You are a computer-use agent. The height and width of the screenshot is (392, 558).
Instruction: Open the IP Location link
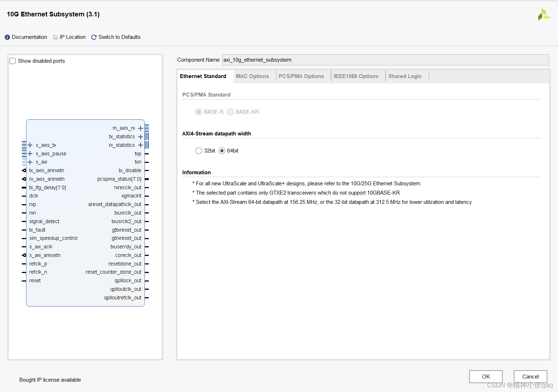73,37
